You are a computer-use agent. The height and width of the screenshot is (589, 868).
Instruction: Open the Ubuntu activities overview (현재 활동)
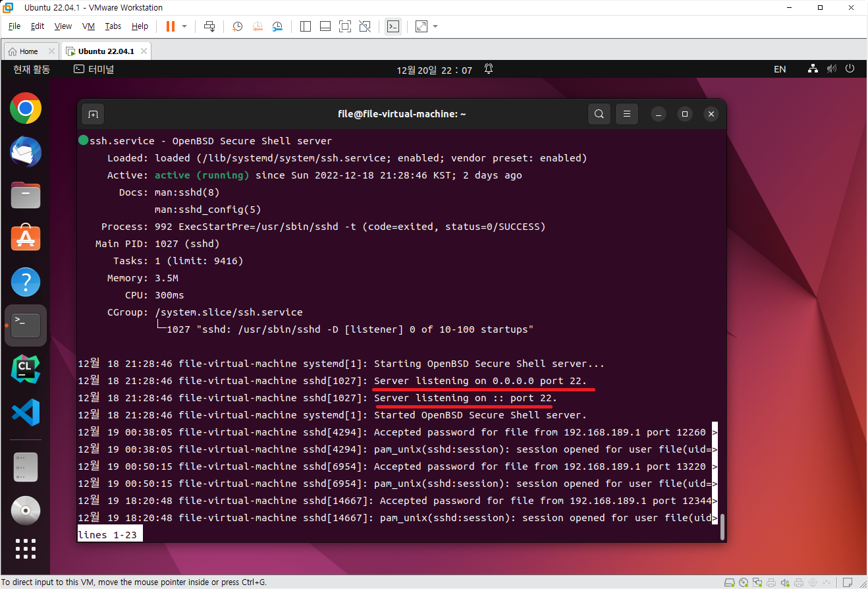click(x=32, y=69)
